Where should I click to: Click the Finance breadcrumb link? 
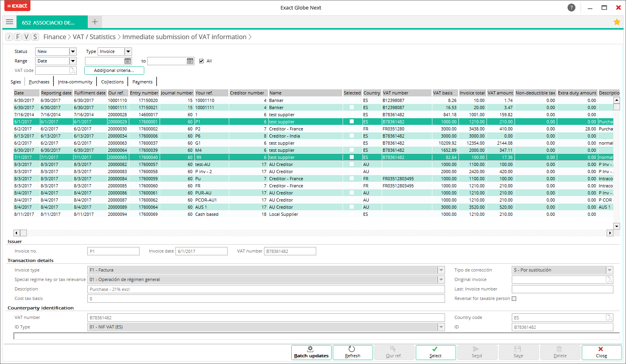55,37
